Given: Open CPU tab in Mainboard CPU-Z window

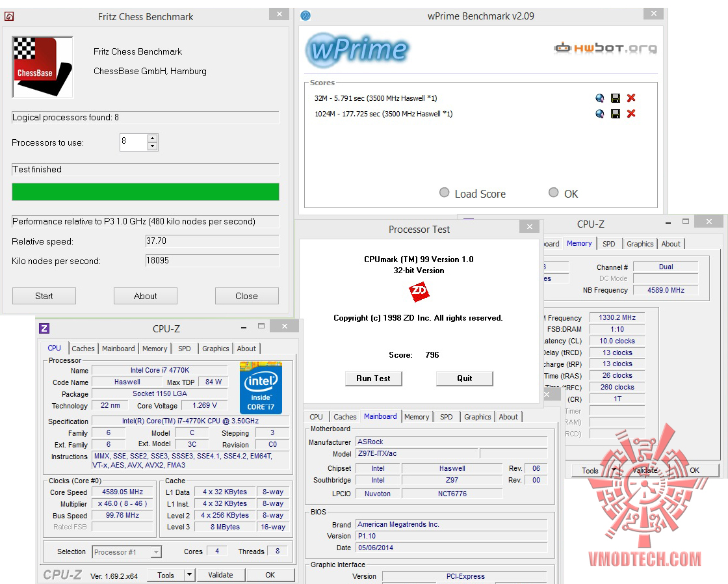Looking at the screenshot, I should click(x=316, y=417).
